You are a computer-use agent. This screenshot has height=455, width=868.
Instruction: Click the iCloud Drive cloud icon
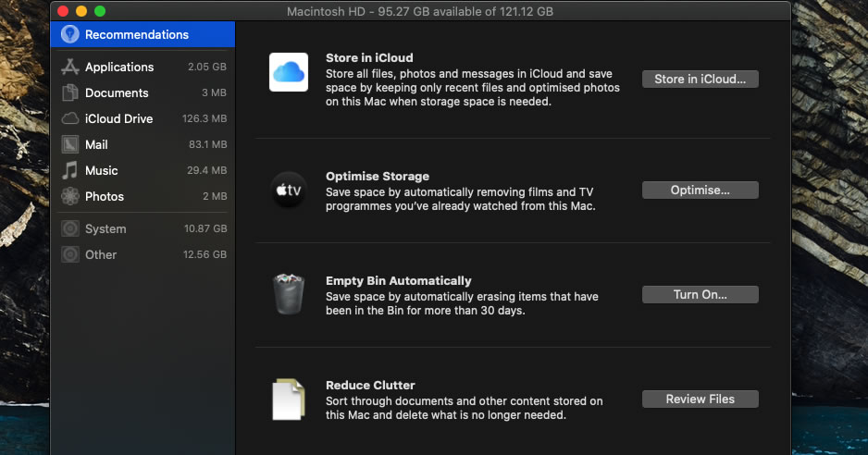tap(69, 118)
